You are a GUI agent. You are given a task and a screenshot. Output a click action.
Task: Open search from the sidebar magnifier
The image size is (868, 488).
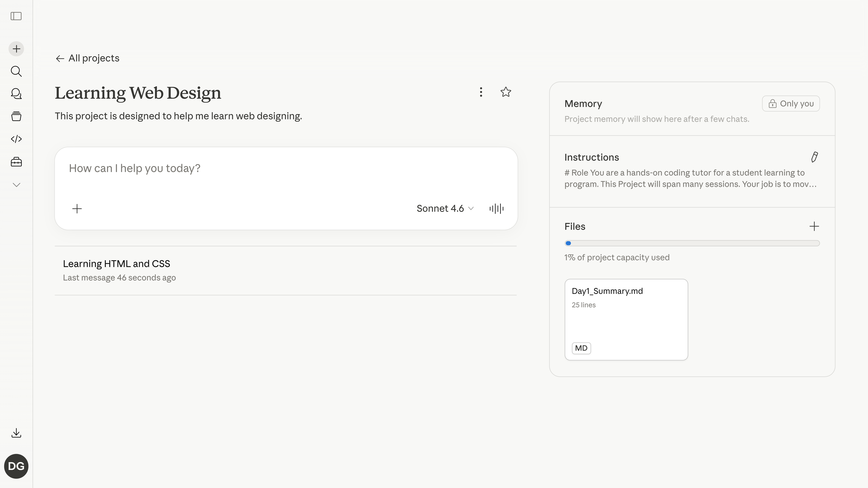tap(16, 71)
